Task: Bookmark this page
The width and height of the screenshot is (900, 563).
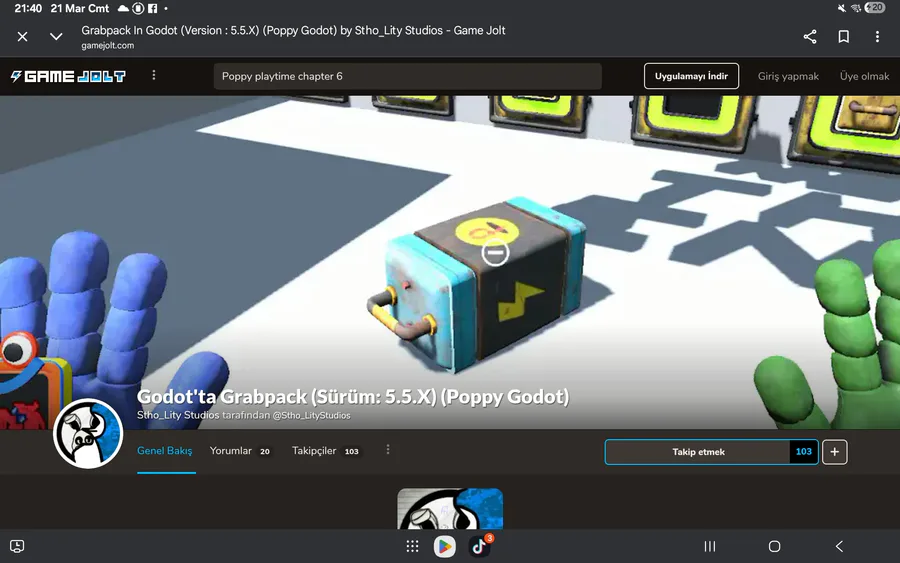Action: click(x=844, y=37)
